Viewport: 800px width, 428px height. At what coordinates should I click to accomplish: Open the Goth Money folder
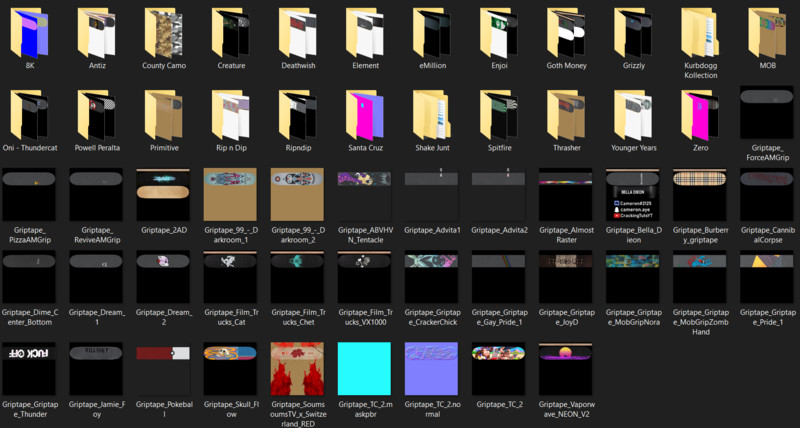[567, 33]
